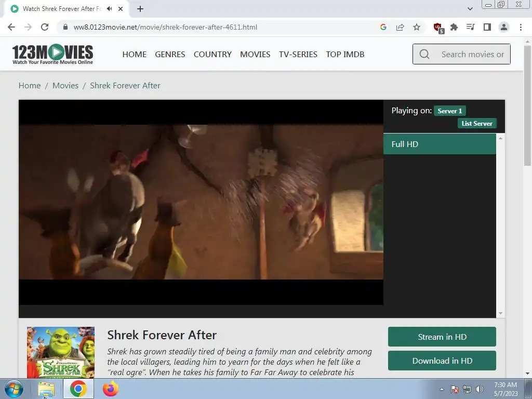Open Firefox from the taskbar

[111, 389]
